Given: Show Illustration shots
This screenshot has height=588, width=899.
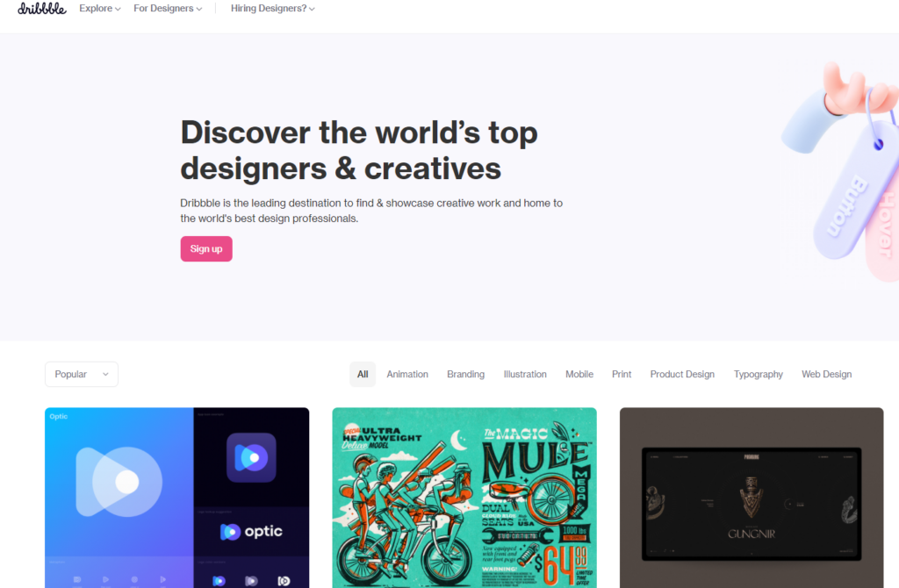Looking at the screenshot, I should coord(525,374).
